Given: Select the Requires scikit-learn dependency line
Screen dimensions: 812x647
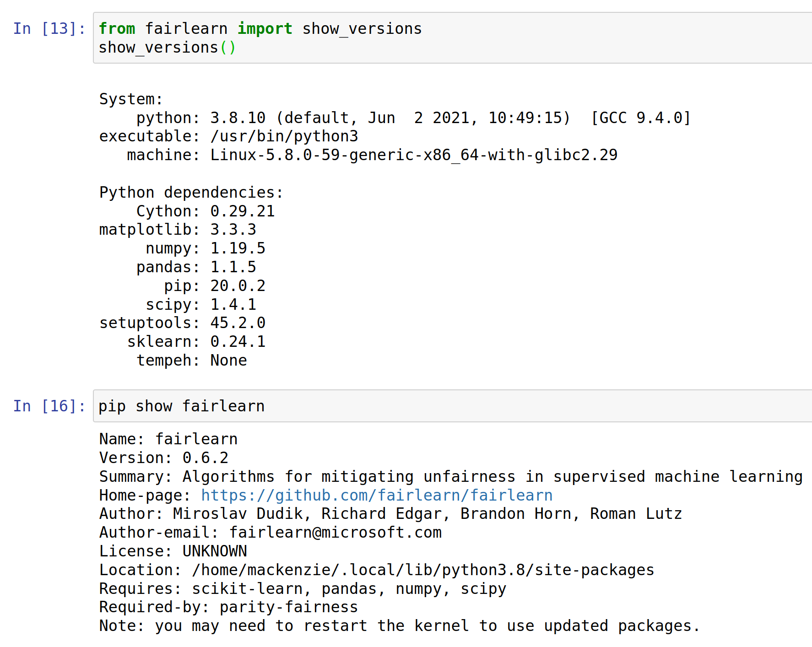Looking at the screenshot, I should coord(302,588).
